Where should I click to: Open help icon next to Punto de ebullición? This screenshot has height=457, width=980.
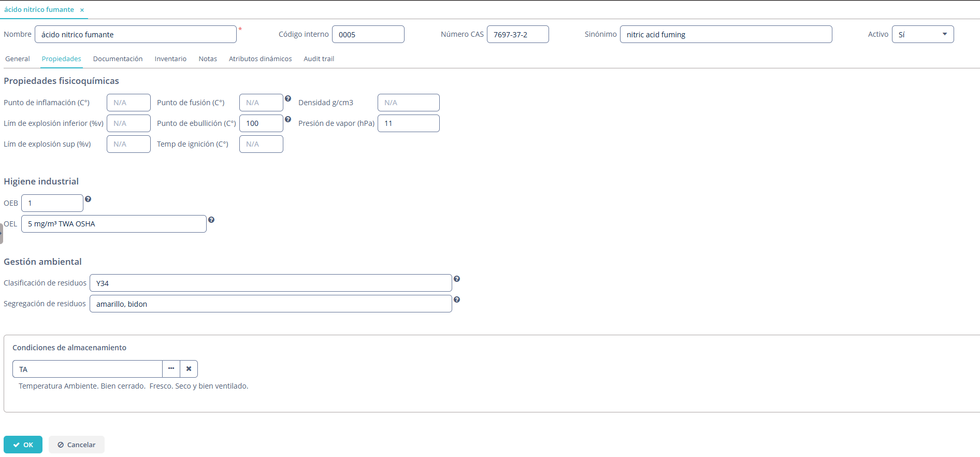click(x=288, y=119)
